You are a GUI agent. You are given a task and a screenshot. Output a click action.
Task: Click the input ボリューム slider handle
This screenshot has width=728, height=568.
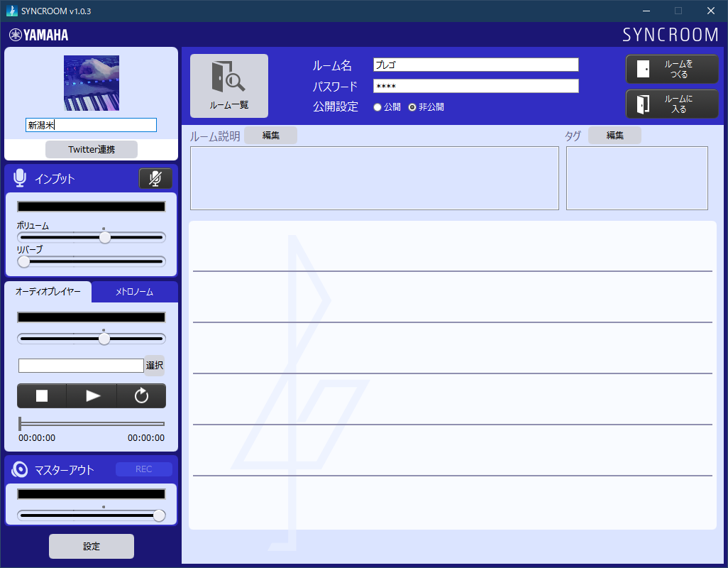point(105,238)
